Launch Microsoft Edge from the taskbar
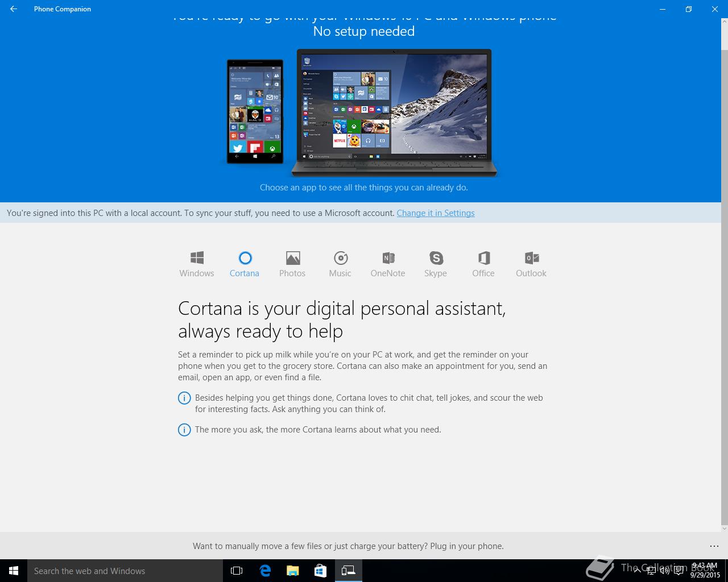Screen dimensions: 728x582 tap(265, 571)
